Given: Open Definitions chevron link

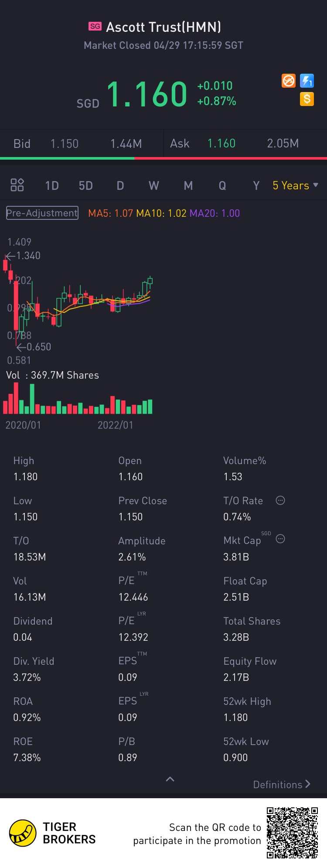Looking at the screenshot, I should coord(282,784).
